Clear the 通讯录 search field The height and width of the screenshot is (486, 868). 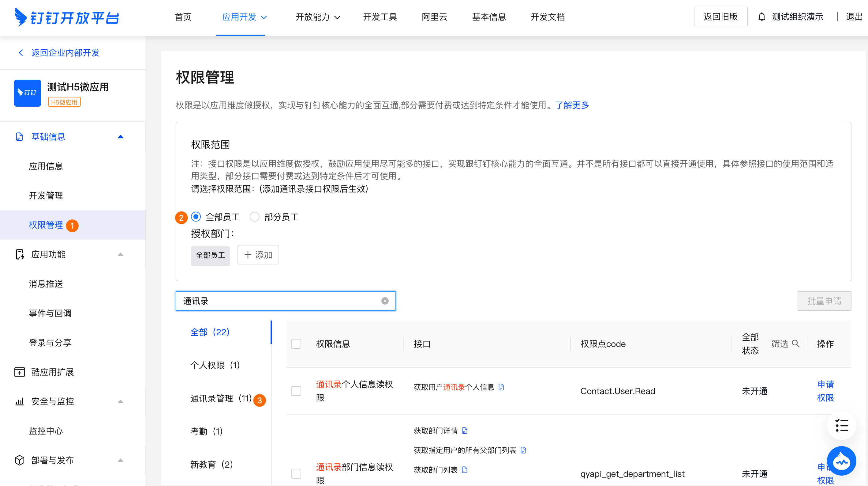coord(385,301)
